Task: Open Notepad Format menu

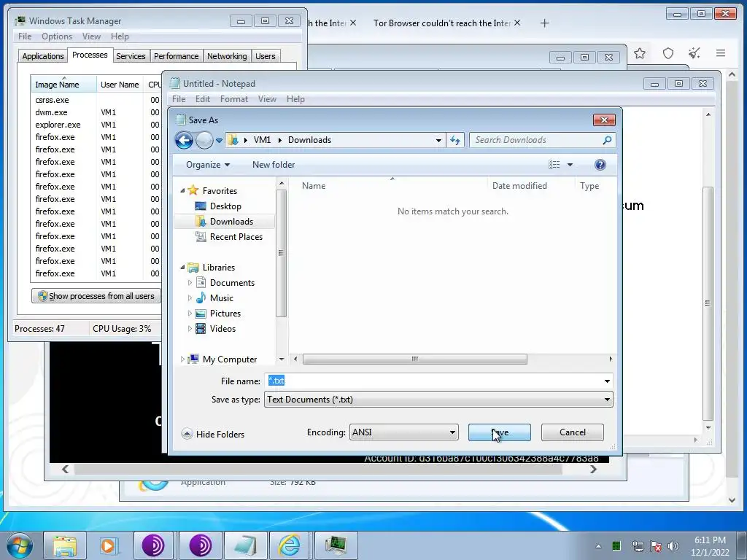Action: [x=234, y=99]
